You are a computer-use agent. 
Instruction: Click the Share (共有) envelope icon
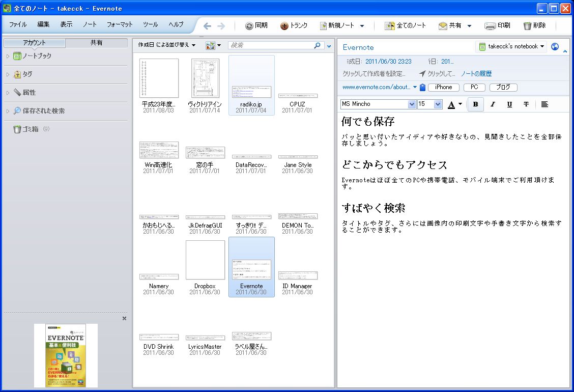tap(443, 25)
